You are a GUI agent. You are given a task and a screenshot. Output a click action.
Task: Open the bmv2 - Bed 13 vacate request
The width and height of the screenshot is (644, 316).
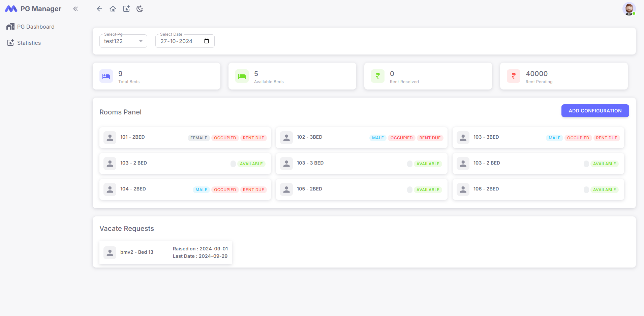[165, 252]
